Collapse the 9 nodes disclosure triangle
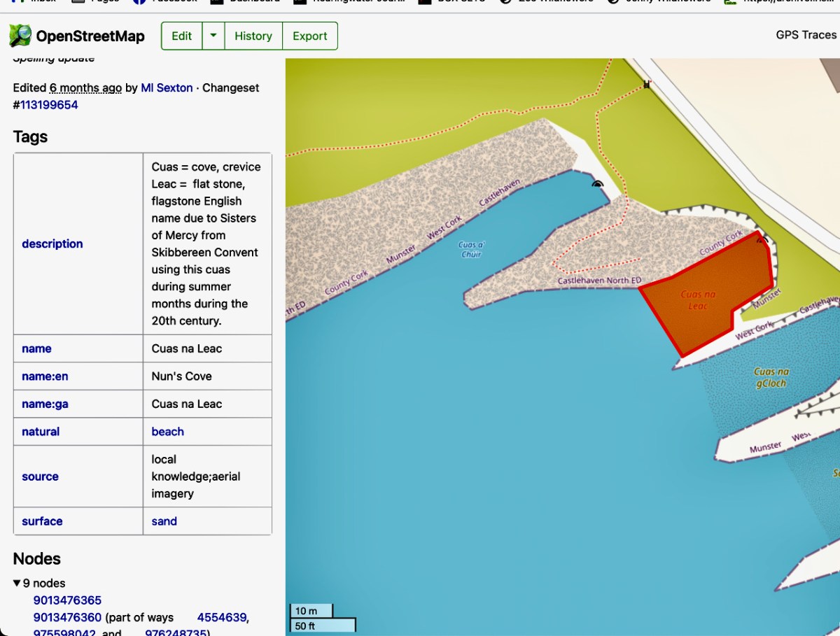840x636 pixels. [x=17, y=583]
